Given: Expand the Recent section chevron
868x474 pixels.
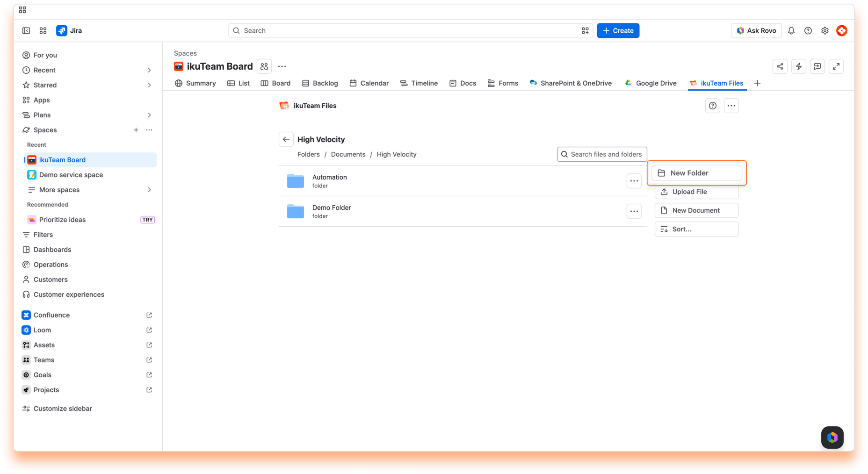Looking at the screenshot, I should point(149,70).
